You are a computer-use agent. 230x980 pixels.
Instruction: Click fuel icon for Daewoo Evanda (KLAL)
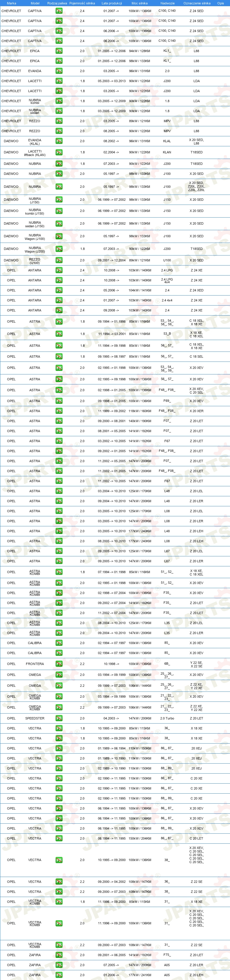(59, 141)
